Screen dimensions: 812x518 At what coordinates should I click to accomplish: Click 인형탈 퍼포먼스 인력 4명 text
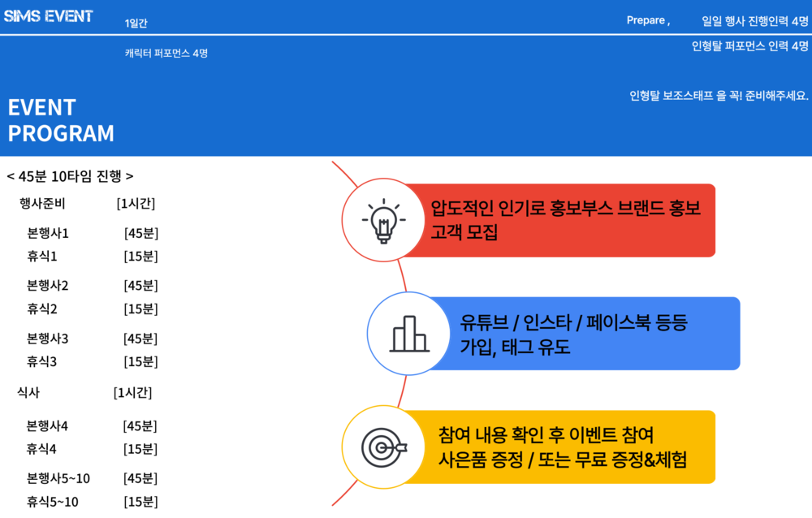pyautogui.click(x=749, y=46)
